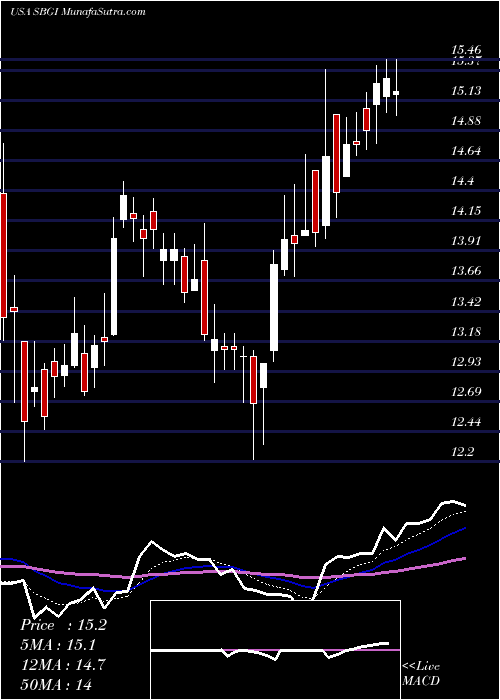The image size is (500, 700).
Task: Click the 14.4 price axis label
Action: pyautogui.click(x=462, y=181)
